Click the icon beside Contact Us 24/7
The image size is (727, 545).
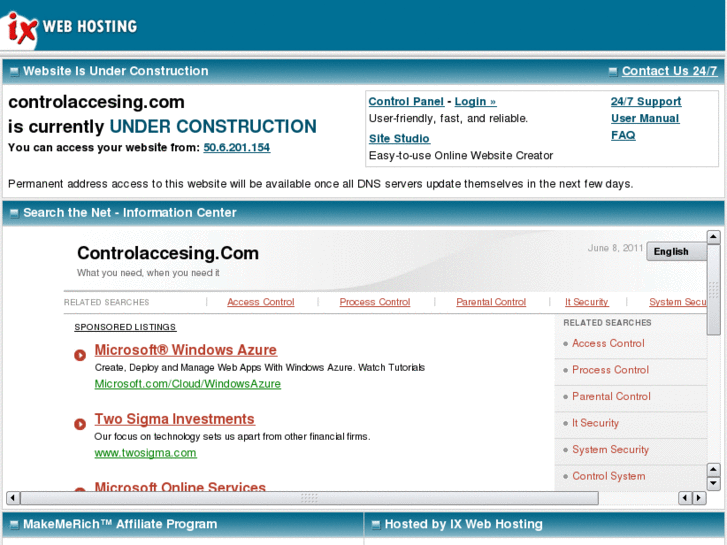tap(613, 71)
